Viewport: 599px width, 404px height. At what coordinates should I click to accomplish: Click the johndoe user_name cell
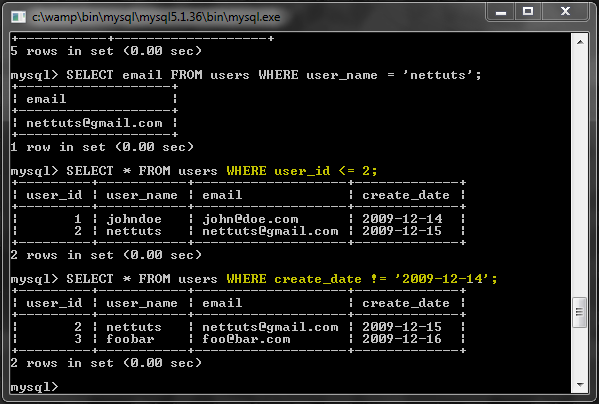134,219
